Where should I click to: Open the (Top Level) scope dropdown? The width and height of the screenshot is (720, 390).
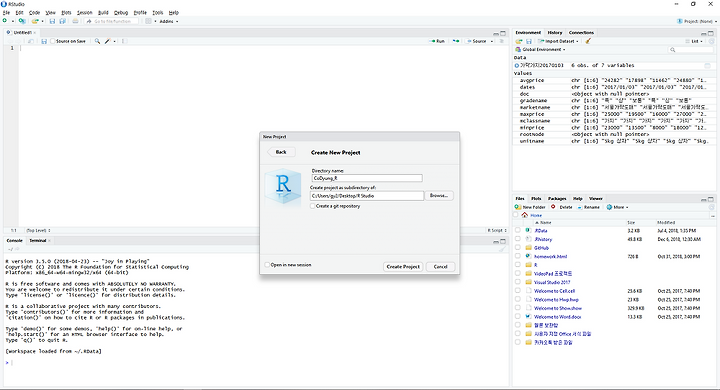pyautogui.click(x=39, y=230)
